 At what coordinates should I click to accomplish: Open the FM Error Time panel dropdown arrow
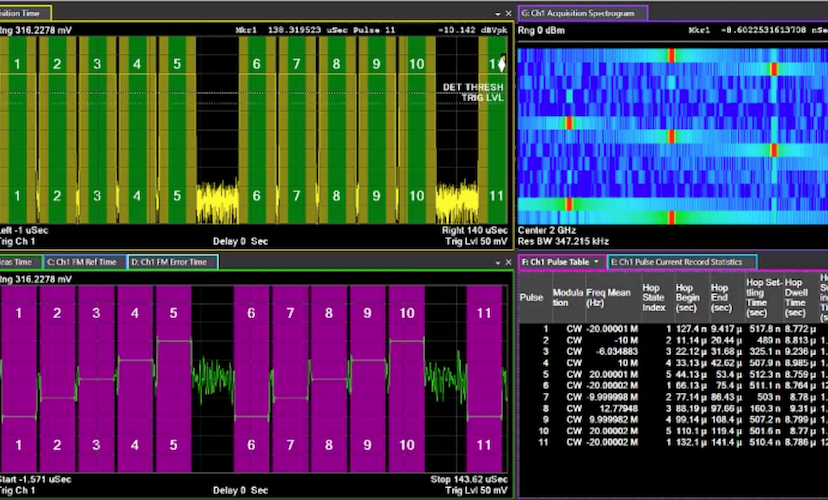(498, 262)
